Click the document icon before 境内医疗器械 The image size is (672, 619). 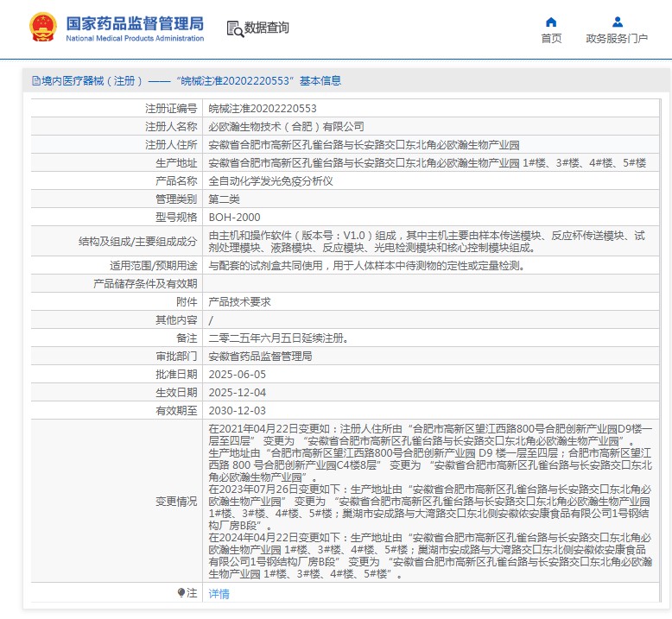coord(35,81)
